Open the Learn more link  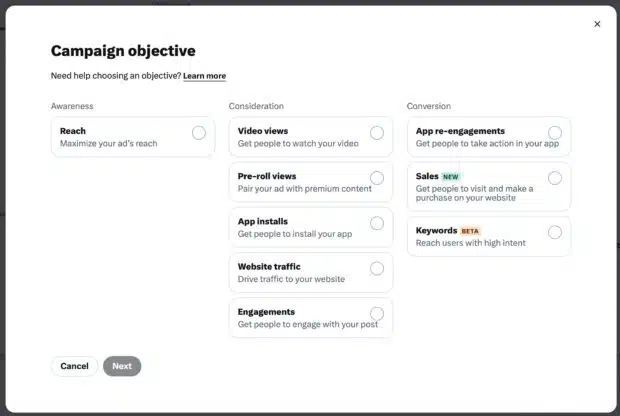[x=204, y=76]
